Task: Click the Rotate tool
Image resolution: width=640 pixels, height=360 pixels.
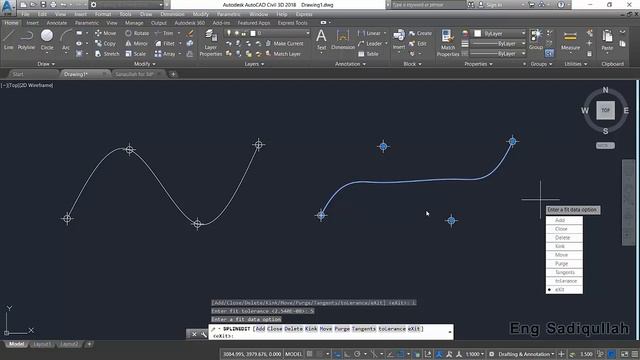Action: pyautogui.click(x=137, y=33)
